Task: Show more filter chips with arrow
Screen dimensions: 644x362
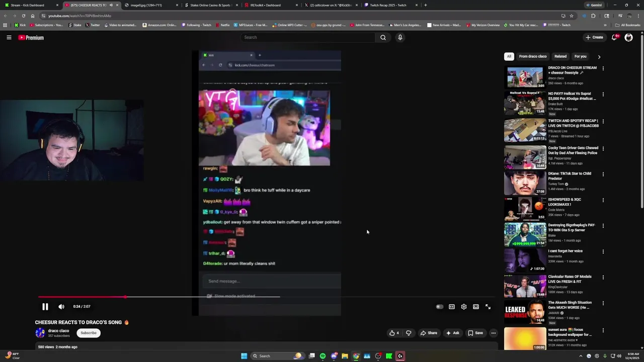Action: [x=599, y=57]
